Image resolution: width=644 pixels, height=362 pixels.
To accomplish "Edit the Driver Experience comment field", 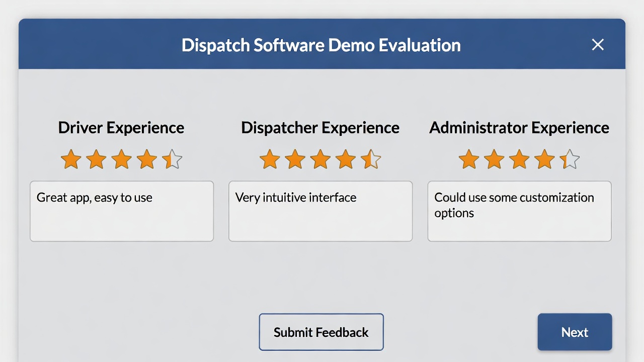I will [x=121, y=211].
